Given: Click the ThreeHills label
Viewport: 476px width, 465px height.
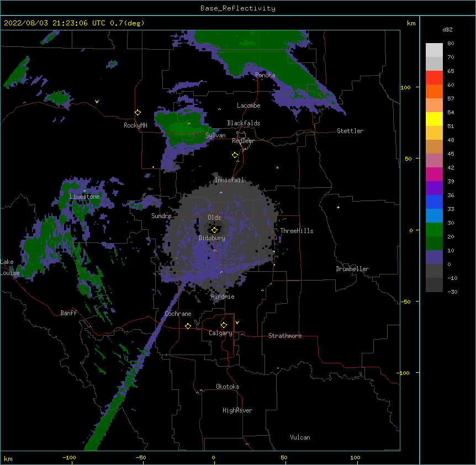Looking at the screenshot, I should click(297, 231).
